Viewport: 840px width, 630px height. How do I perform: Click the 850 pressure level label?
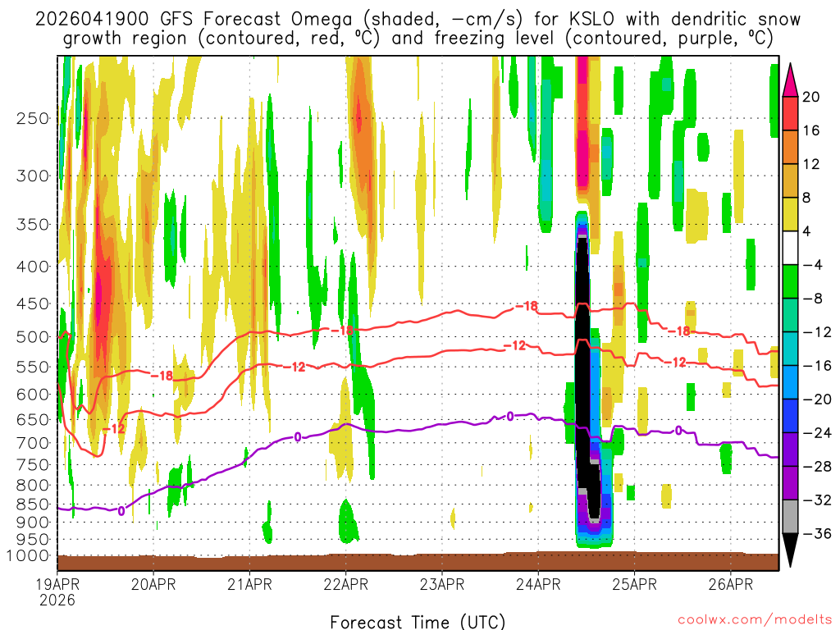point(33,504)
